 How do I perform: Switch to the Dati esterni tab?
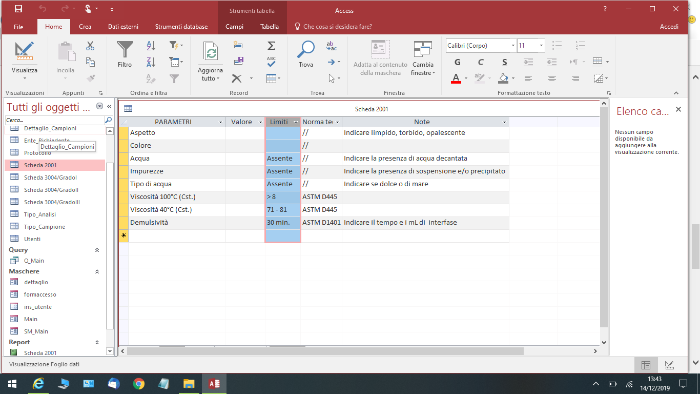[x=123, y=27]
